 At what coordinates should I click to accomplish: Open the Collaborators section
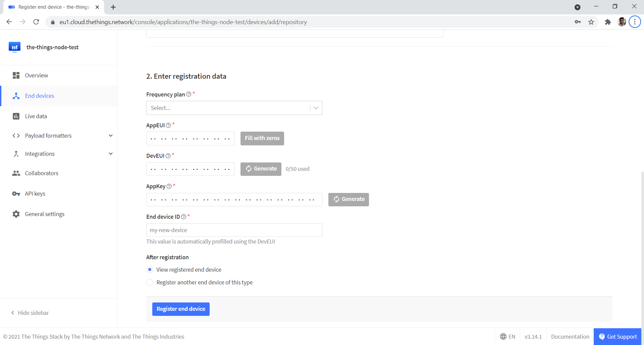pos(41,173)
